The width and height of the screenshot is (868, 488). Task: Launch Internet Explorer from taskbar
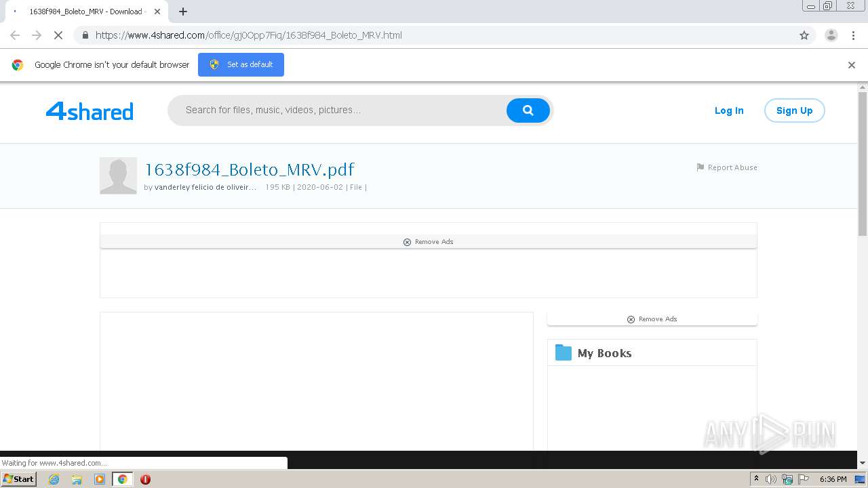pyautogui.click(x=54, y=479)
